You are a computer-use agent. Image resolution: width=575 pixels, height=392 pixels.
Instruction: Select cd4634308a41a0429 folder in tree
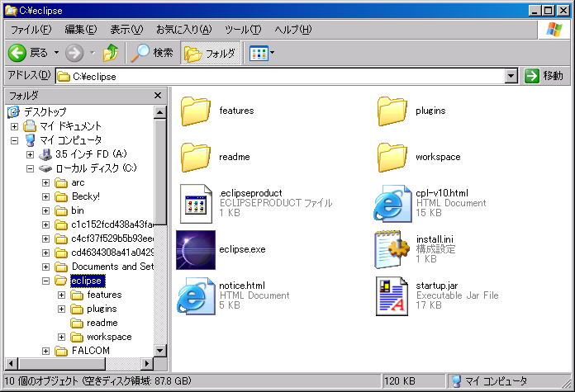pyautogui.click(x=112, y=253)
